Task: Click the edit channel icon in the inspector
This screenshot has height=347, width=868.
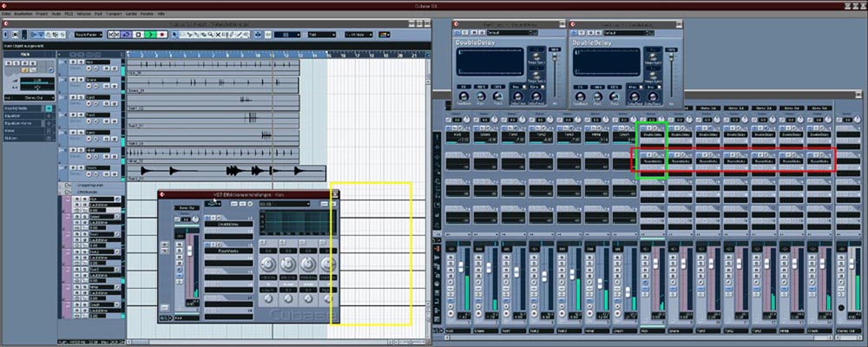Action: [51, 69]
